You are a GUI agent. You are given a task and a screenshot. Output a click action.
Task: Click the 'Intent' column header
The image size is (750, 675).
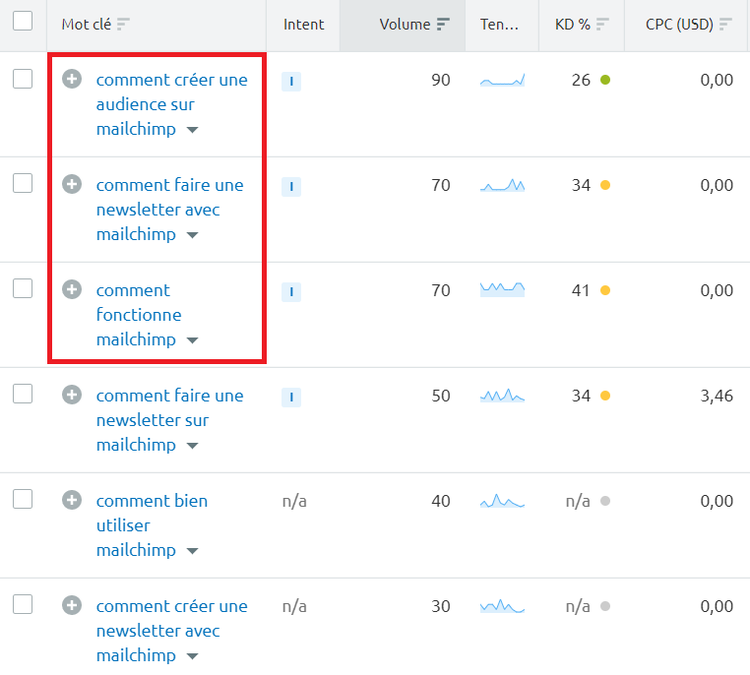pos(303,24)
